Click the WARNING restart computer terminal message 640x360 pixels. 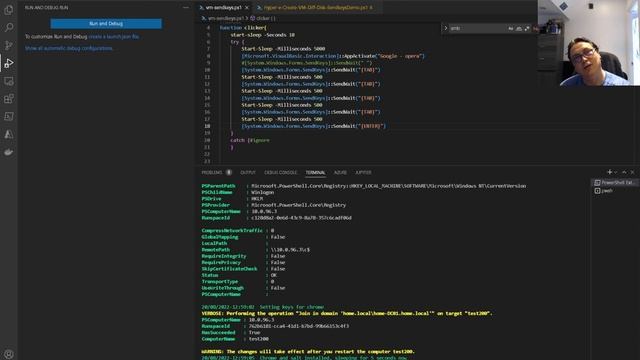pyautogui.click(x=308, y=351)
